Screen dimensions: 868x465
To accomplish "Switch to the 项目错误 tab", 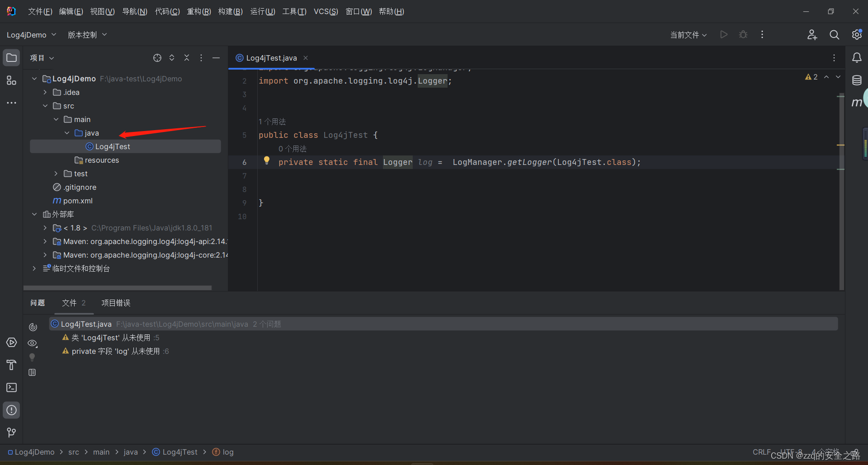I will [116, 303].
